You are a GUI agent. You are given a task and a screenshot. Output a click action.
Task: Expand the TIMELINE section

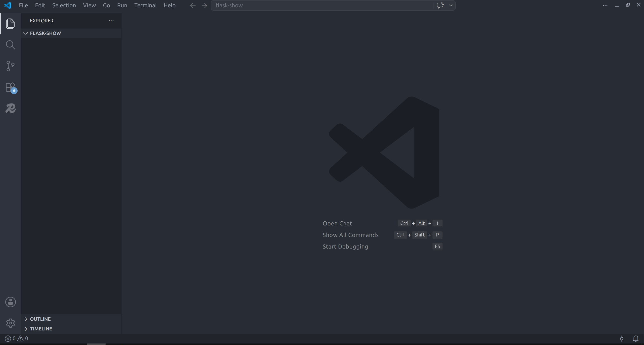click(71, 329)
